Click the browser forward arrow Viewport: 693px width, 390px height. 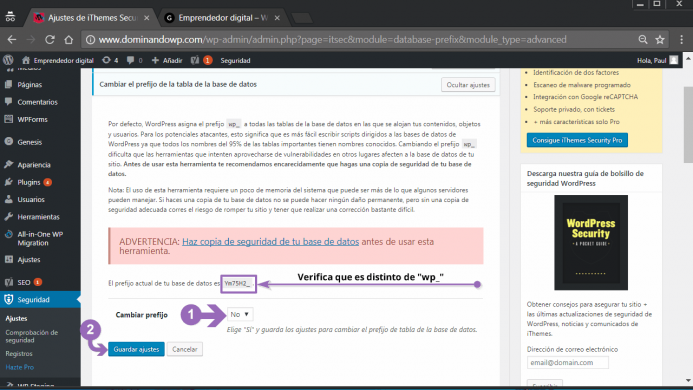[x=30, y=40]
